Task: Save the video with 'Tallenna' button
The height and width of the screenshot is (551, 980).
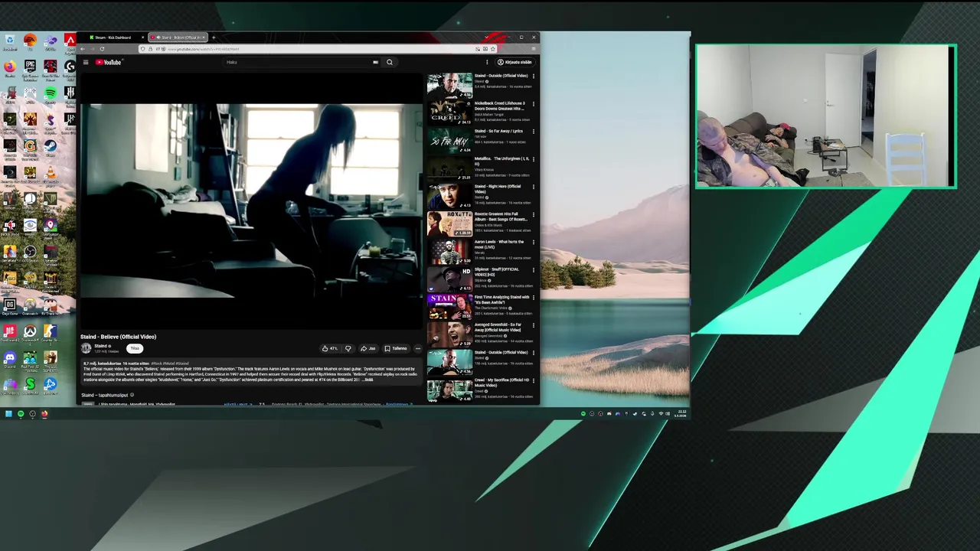Action: coord(396,348)
